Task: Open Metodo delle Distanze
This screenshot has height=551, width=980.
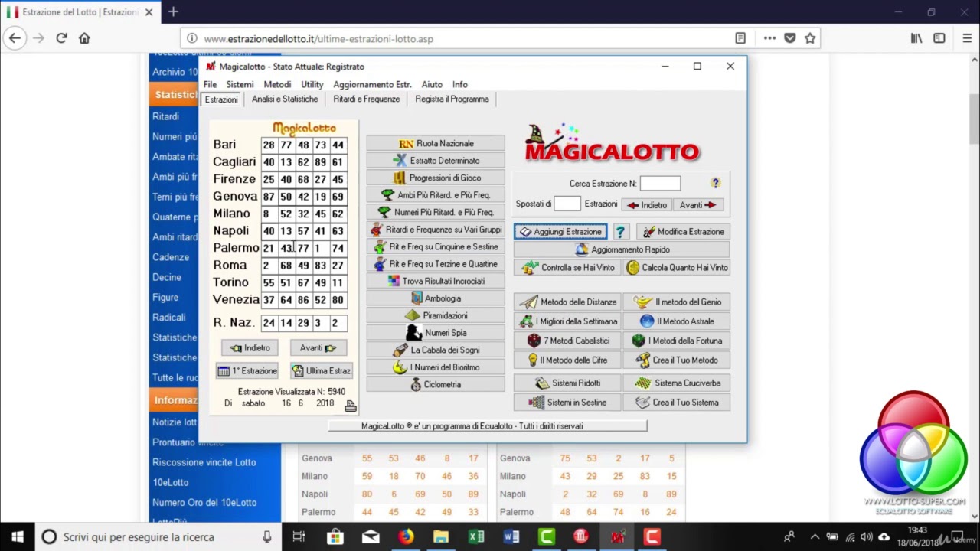Action: (x=567, y=302)
